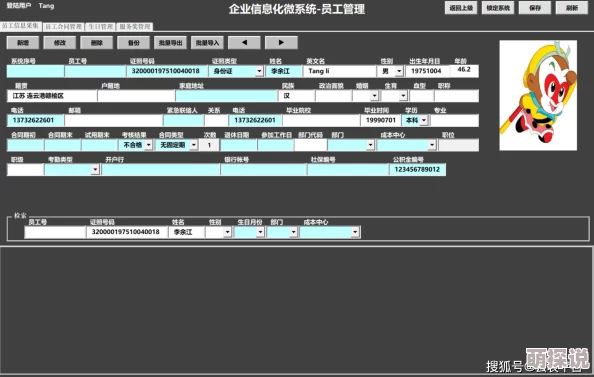
Task: Switch to the 服务奖管理 tab
Action: 135,27
